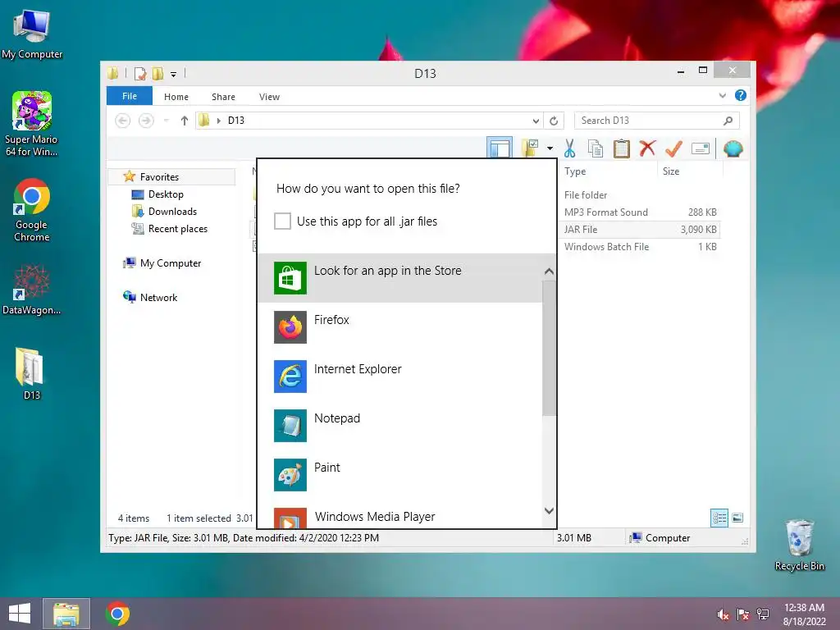Screen dimensions: 840x630
Task: Click the Paste clipboard icon
Action: coord(622,148)
